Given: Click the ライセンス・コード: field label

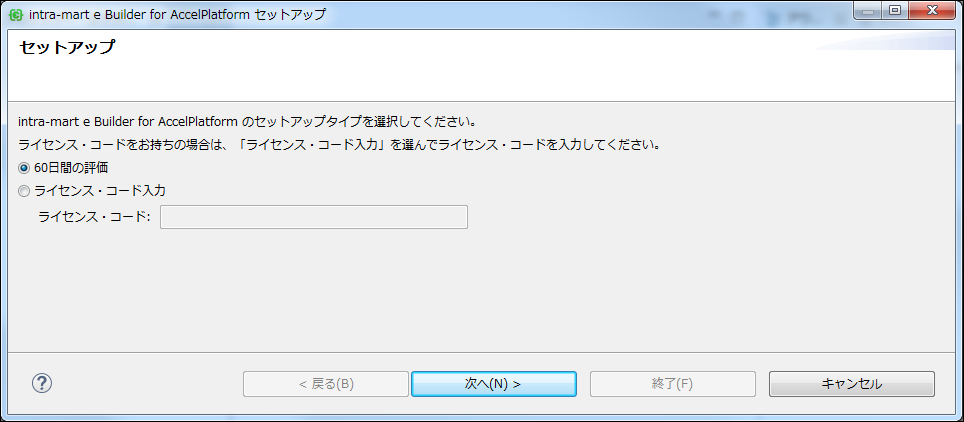Looking at the screenshot, I should pyautogui.click(x=94, y=217).
